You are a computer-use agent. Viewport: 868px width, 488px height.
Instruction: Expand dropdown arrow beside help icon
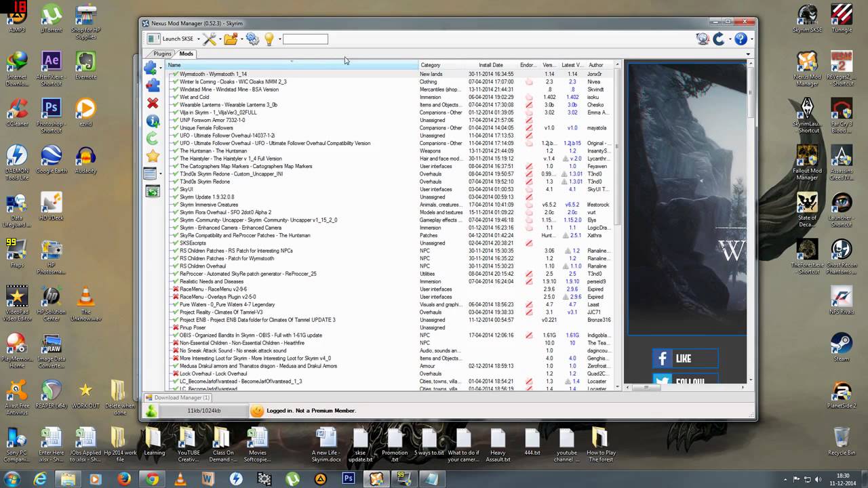[751, 39]
